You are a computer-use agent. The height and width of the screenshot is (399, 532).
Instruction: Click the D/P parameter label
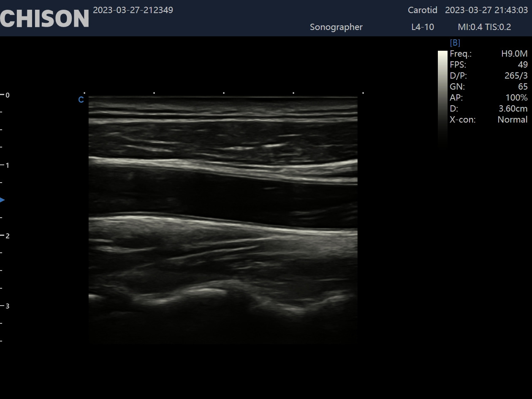pos(459,76)
